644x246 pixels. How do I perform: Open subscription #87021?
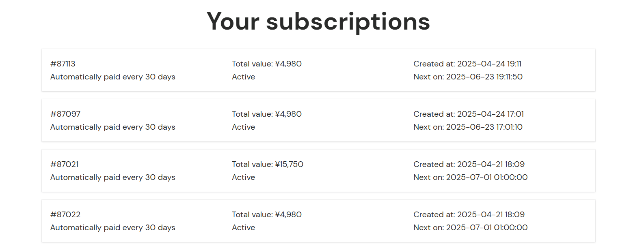[318, 171]
